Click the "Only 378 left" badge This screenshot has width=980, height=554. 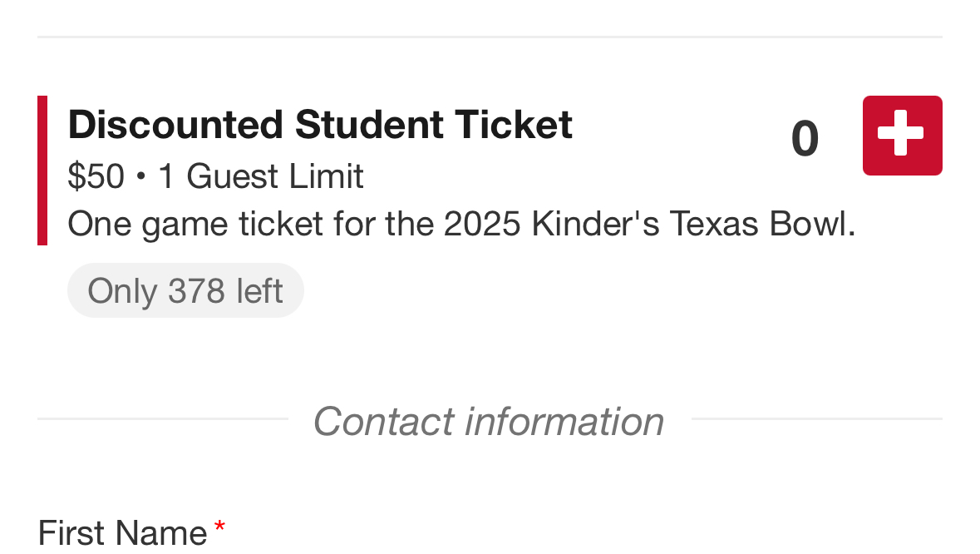point(185,290)
